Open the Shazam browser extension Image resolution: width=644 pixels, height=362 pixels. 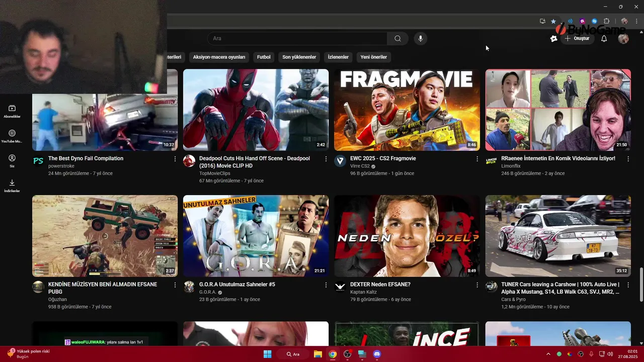click(594, 21)
